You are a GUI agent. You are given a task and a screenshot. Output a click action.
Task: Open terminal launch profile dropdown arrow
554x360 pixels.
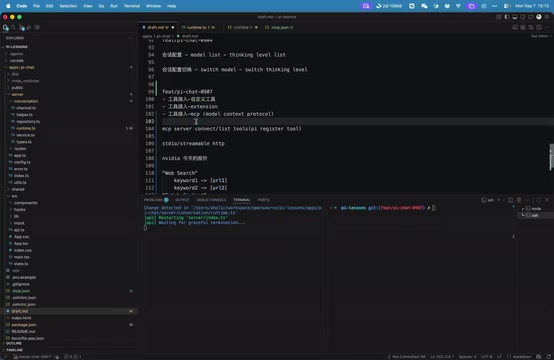click(503, 200)
